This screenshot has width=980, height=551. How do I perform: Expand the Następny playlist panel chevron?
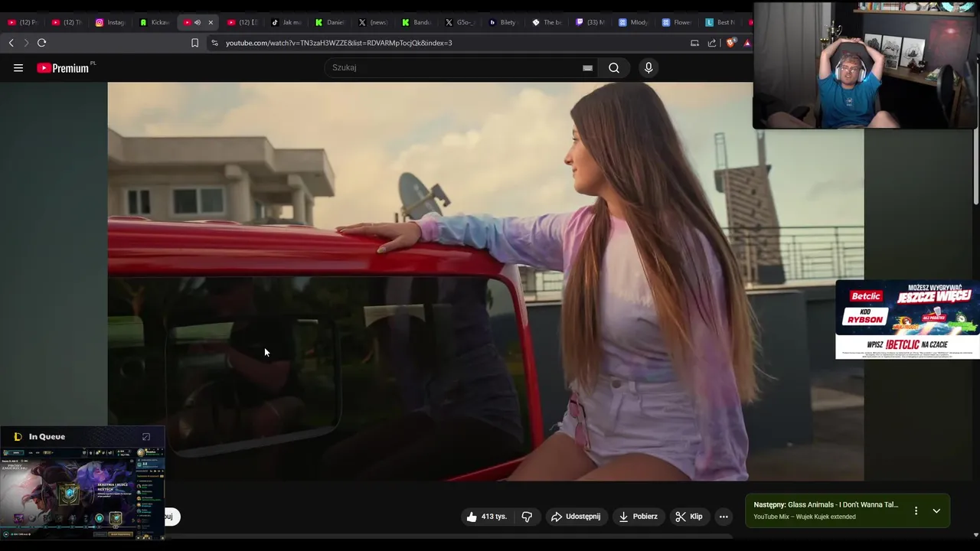pyautogui.click(x=936, y=510)
